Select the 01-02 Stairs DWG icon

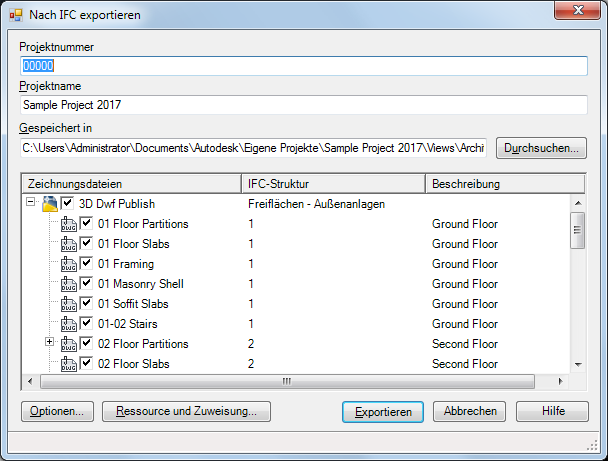tap(69, 324)
